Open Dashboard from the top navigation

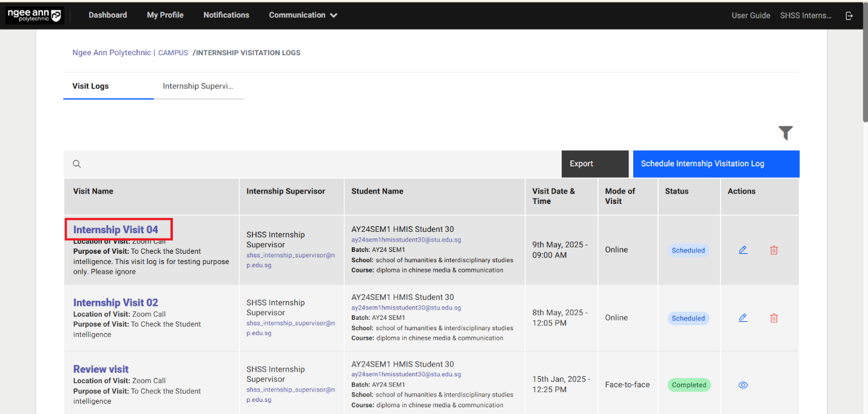[x=107, y=15]
